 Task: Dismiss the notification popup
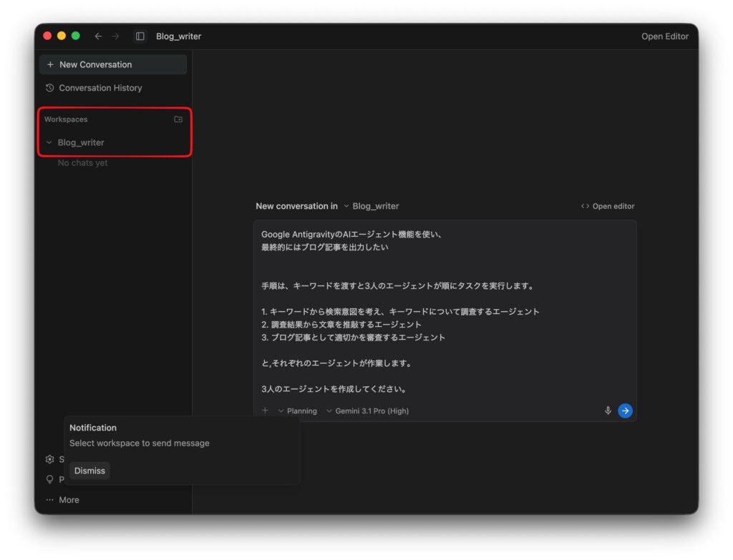[x=89, y=471]
